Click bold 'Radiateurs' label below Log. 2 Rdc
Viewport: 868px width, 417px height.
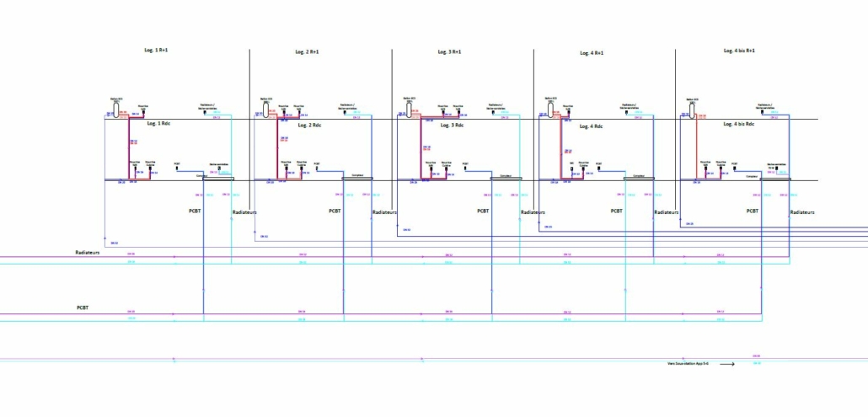[x=385, y=212]
